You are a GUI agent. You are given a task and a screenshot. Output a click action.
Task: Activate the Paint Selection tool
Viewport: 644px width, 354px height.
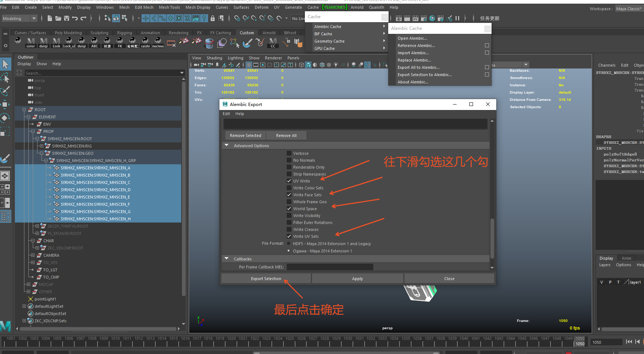pyautogui.click(x=5, y=91)
